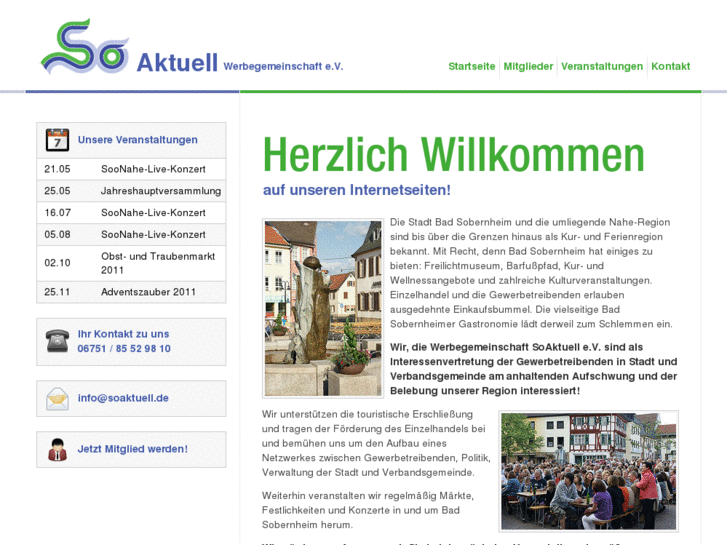727x545 pixels.
Task: Open the fountain statue photo
Action: (x=323, y=308)
